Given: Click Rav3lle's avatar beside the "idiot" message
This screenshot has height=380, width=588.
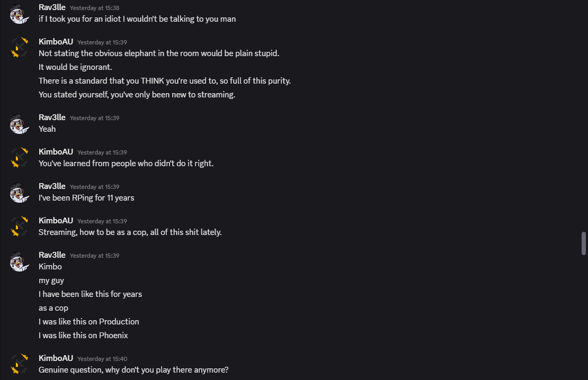Looking at the screenshot, I should point(19,13).
